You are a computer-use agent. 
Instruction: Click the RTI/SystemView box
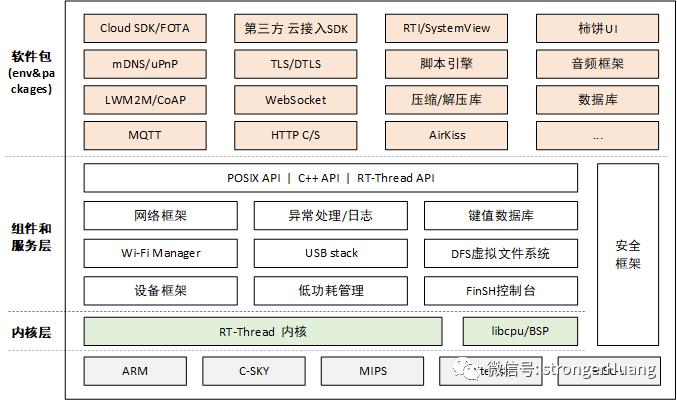(446, 29)
